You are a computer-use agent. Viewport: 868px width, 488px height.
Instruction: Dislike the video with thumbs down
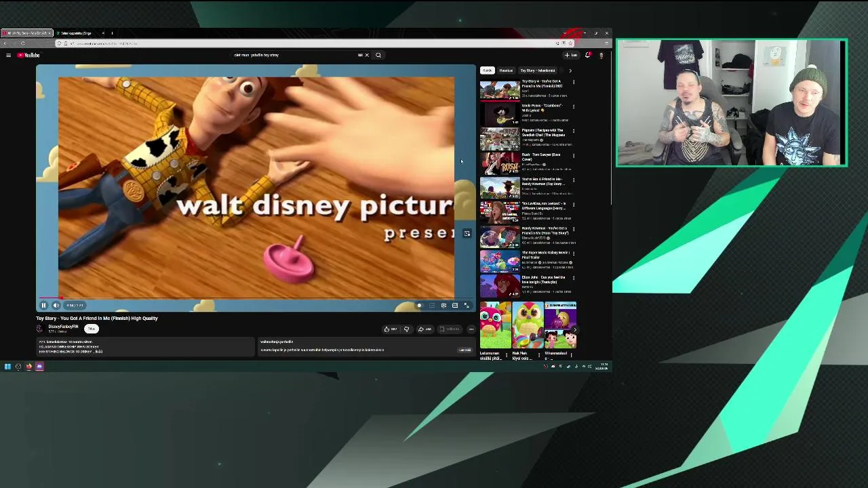pos(406,329)
